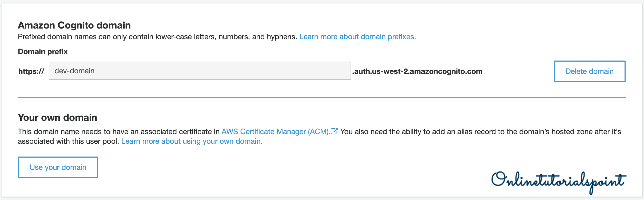
Task: Click the Domain prefix field label
Action: (x=43, y=52)
